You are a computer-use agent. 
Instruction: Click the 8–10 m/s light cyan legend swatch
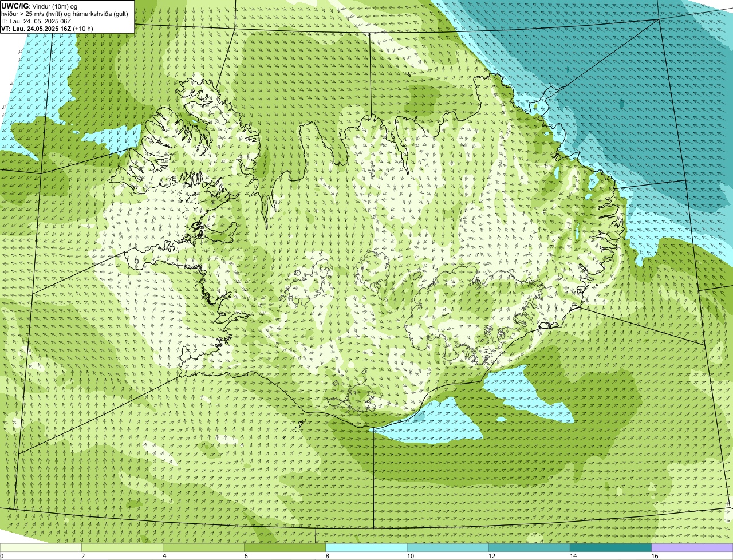click(x=366, y=548)
